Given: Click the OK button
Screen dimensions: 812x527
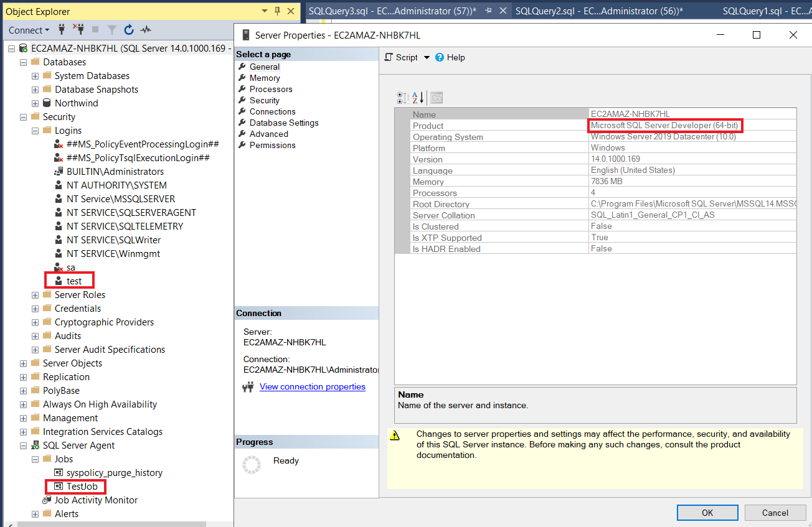Looking at the screenshot, I should [707, 513].
